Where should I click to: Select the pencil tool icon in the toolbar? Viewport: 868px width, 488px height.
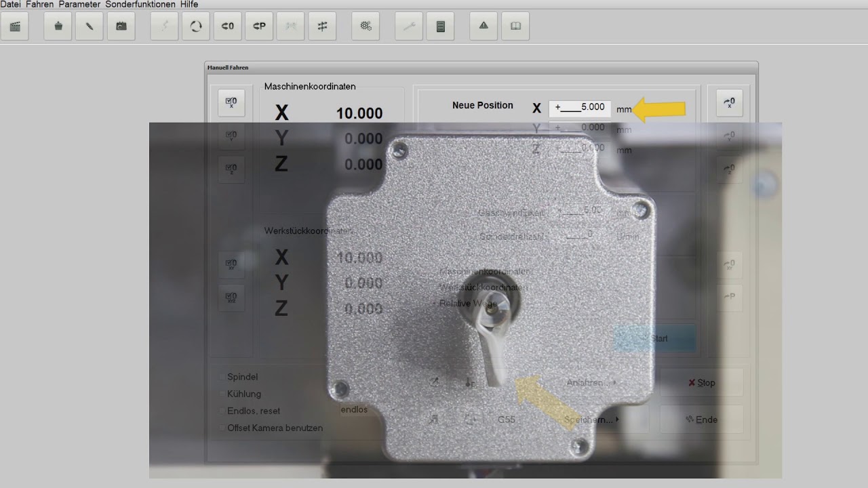90,26
